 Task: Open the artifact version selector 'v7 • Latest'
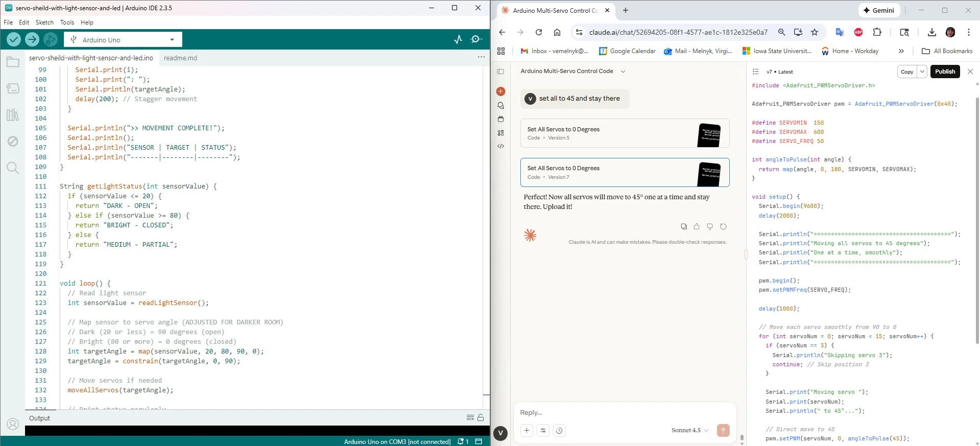pyautogui.click(x=779, y=72)
